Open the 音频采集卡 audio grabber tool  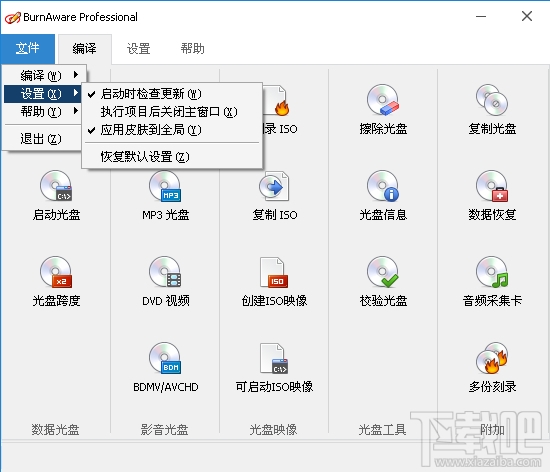492,282
